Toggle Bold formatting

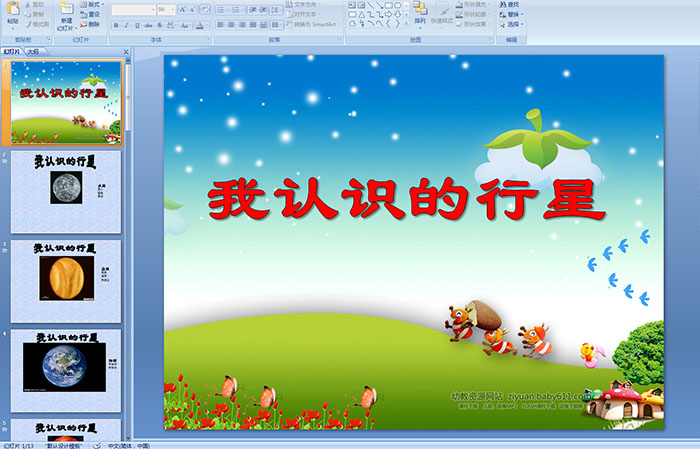[114, 25]
